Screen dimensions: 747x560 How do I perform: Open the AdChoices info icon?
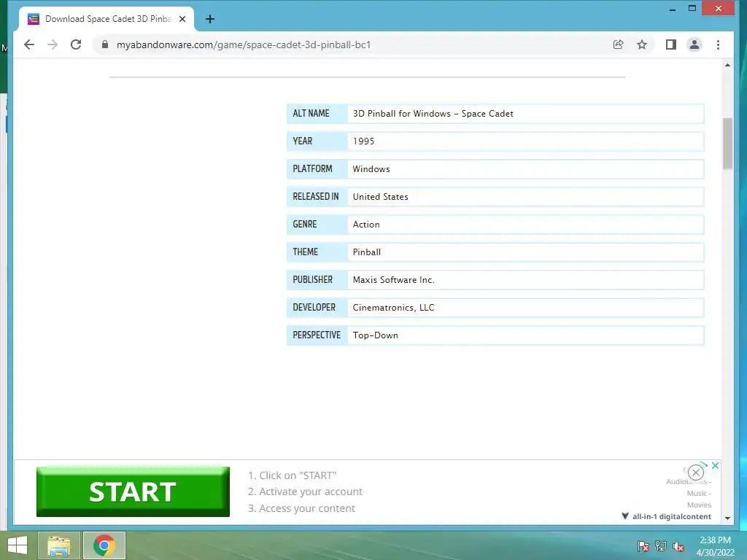705,464
